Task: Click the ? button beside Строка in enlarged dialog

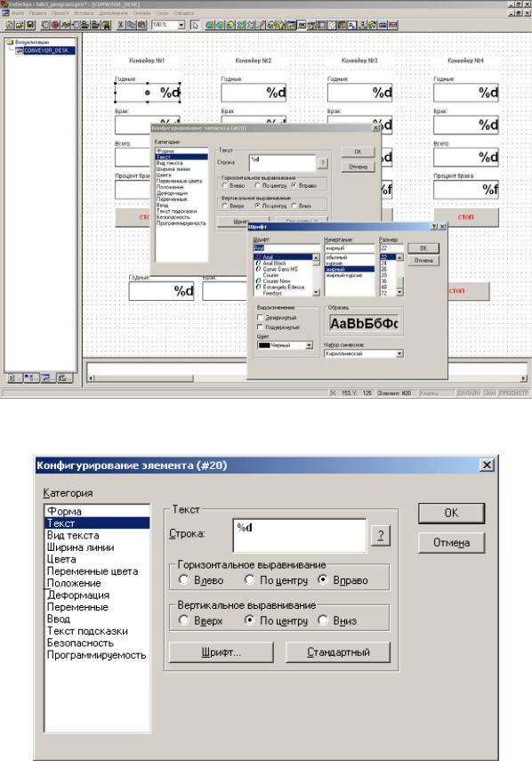Action: (381, 535)
